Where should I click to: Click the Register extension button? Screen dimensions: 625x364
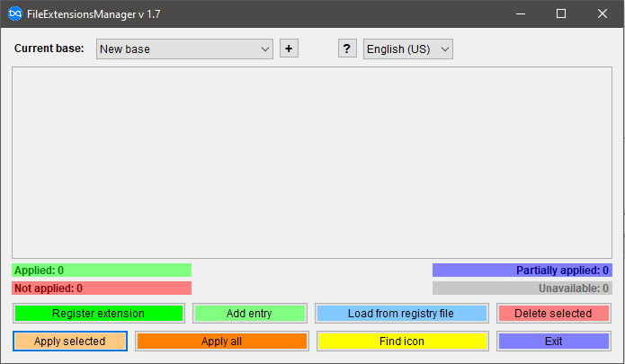click(98, 314)
